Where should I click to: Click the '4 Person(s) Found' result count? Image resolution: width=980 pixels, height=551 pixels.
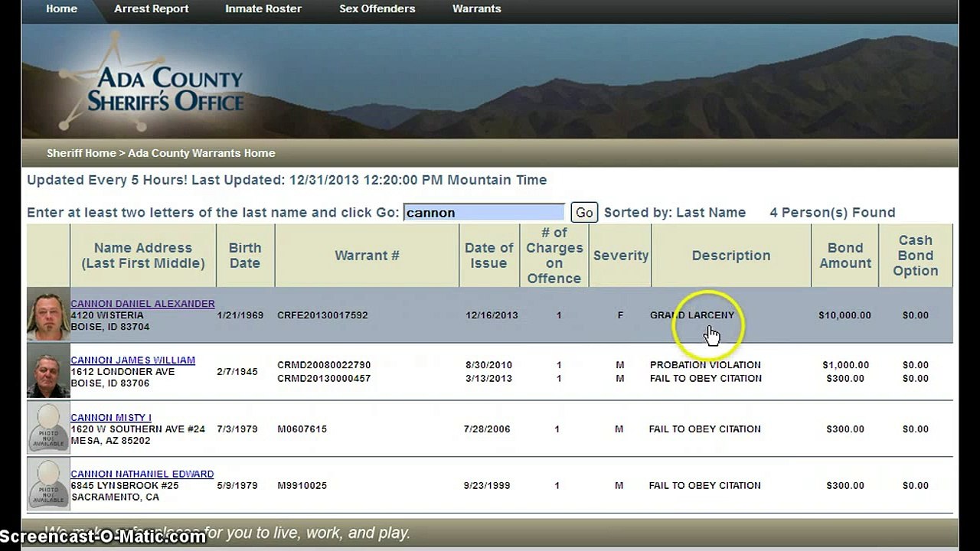coord(832,213)
